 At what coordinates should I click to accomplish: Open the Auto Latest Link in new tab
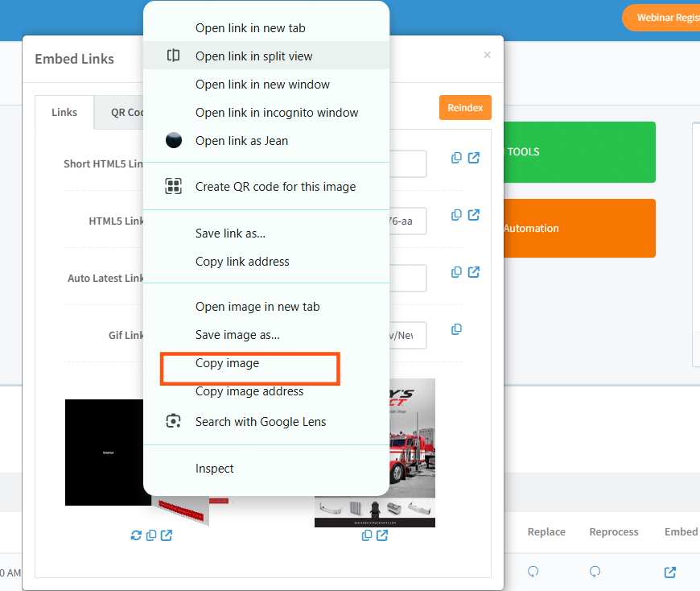point(474,272)
